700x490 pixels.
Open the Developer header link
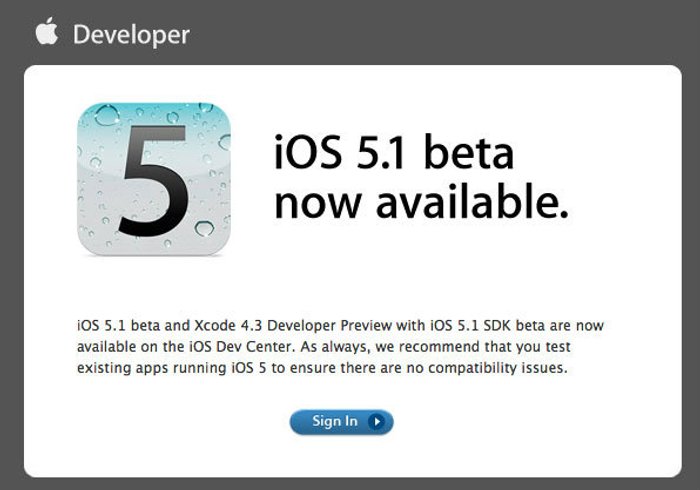[x=131, y=35]
